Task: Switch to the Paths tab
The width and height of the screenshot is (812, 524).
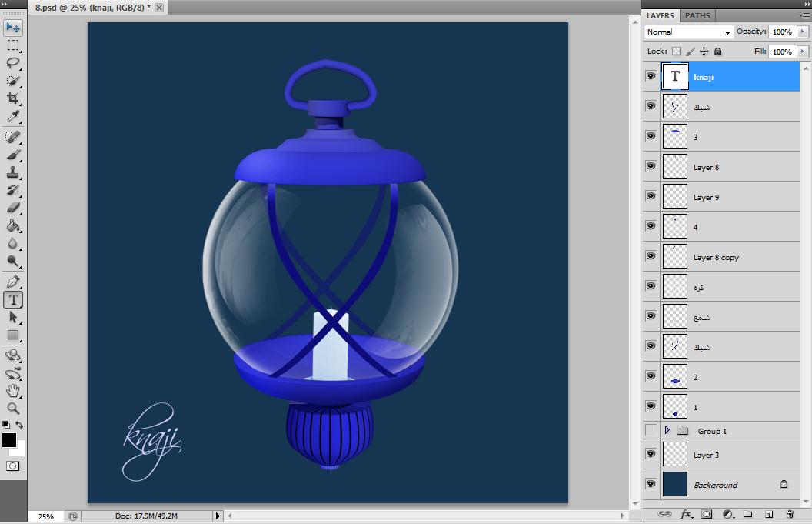Action: point(697,15)
